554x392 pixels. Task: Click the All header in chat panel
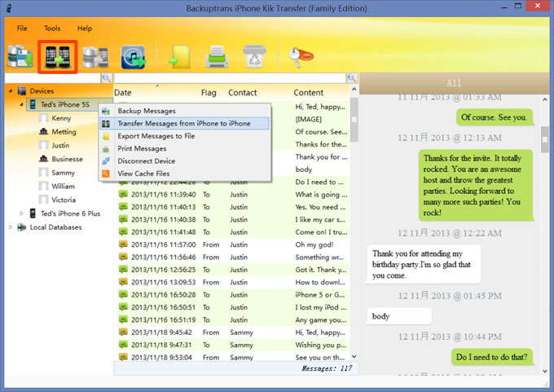454,83
